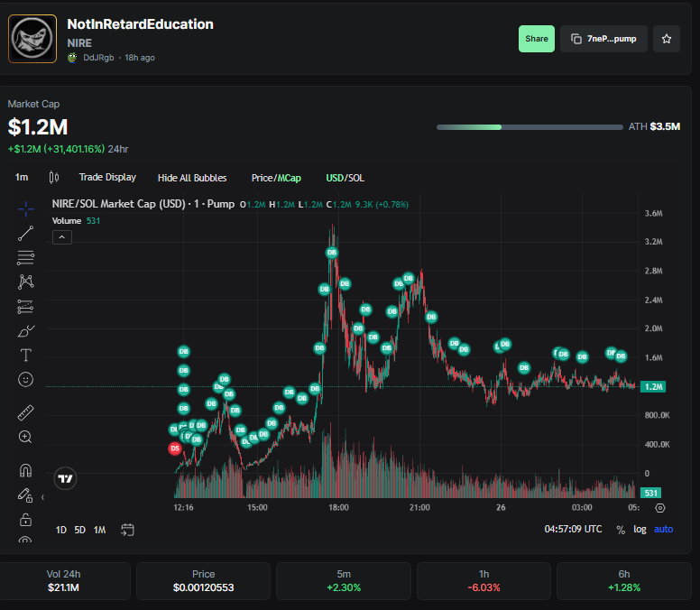Select the 5D date range
This screenshot has width=700, height=610.
tap(80, 530)
